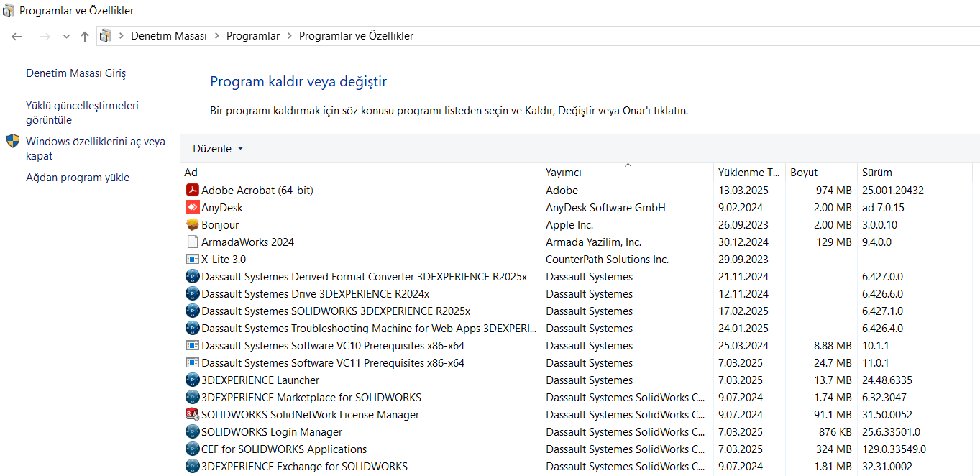Select X-Lite 3.0 program name
Screen dimensions: 980x476
coord(224,260)
